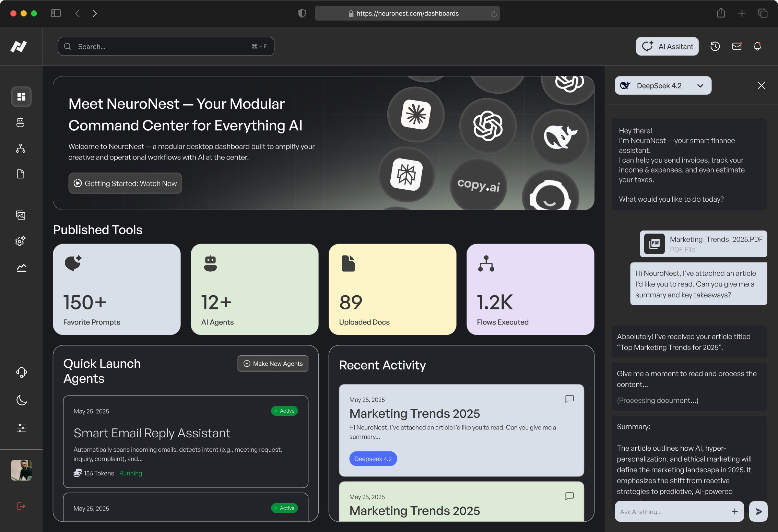Expand the DeepSeek 4.2 model dropdown
Screen dimensions: 778x532
tap(663, 85)
